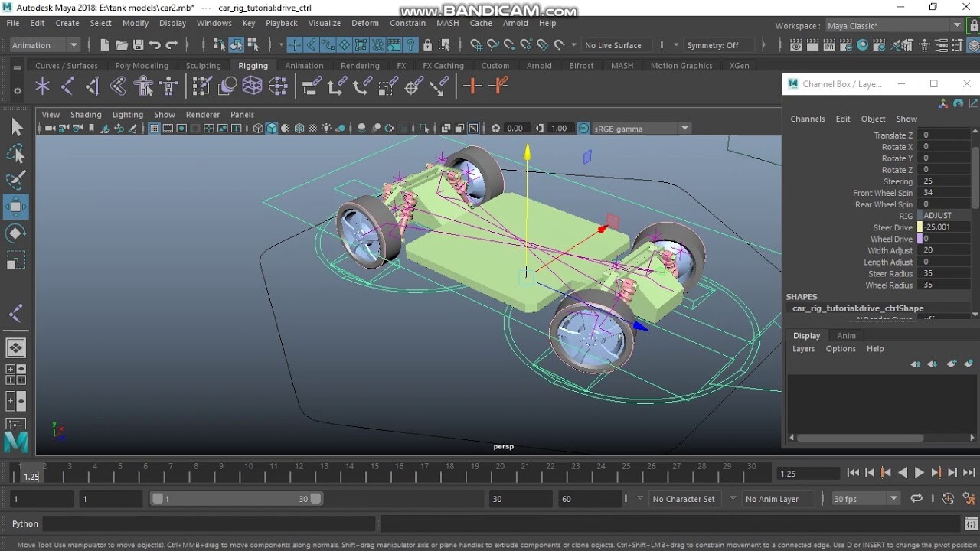Screen dimensions: 980x551
Task: Toggle the grid display in the viewport toolbar
Action: (154, 128)
